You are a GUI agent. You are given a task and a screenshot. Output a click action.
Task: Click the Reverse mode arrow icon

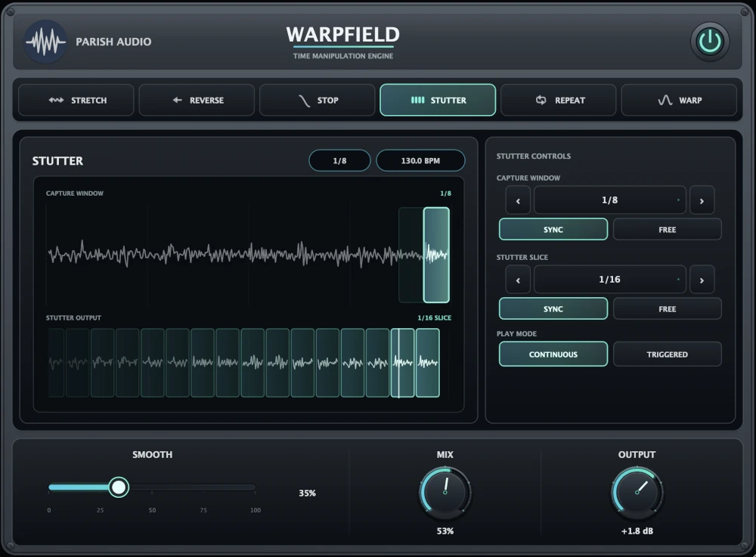pyautogui.click(x=178, y=101)
